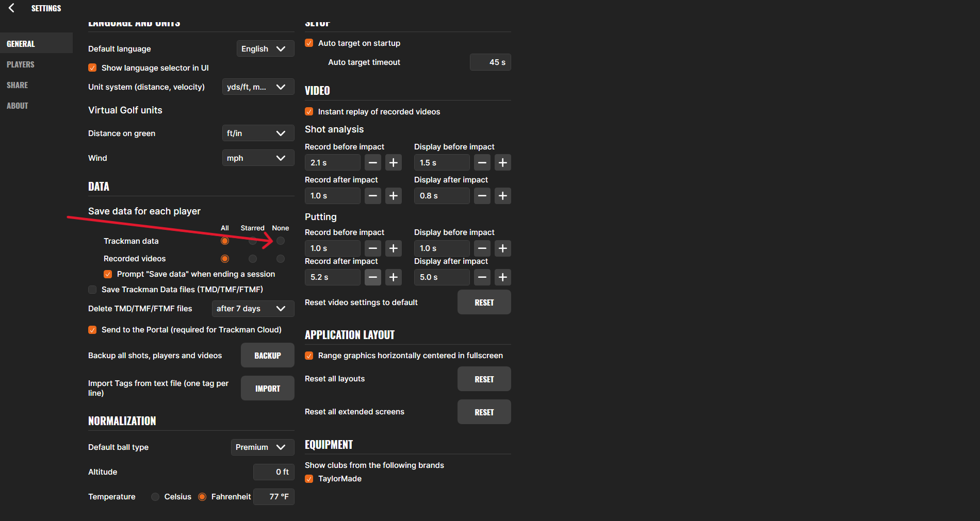The width and height of the screenshot is (980, 521).
Task: Click Import to import tags from file
Action: [268, 389]
